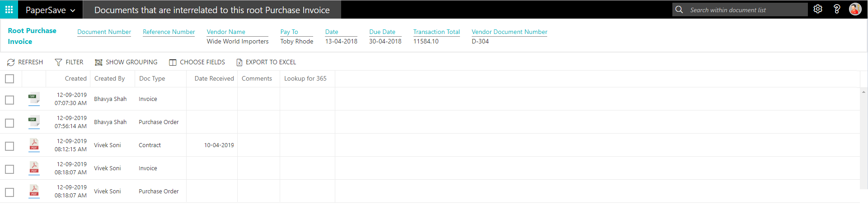
Task: Export the list to Excel
Action: (x=266, y=62)
